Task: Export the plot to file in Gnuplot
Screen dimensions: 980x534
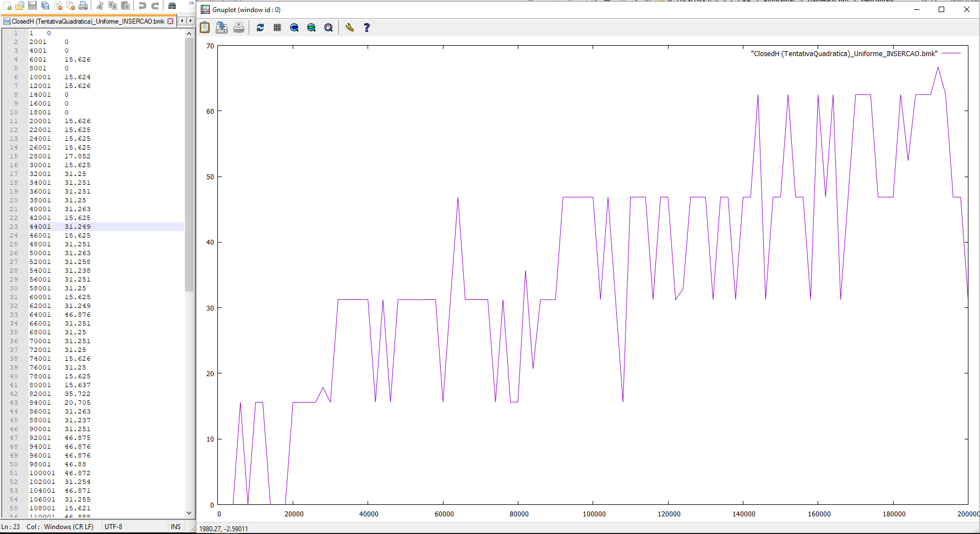Action: click(x=222, y=27)
